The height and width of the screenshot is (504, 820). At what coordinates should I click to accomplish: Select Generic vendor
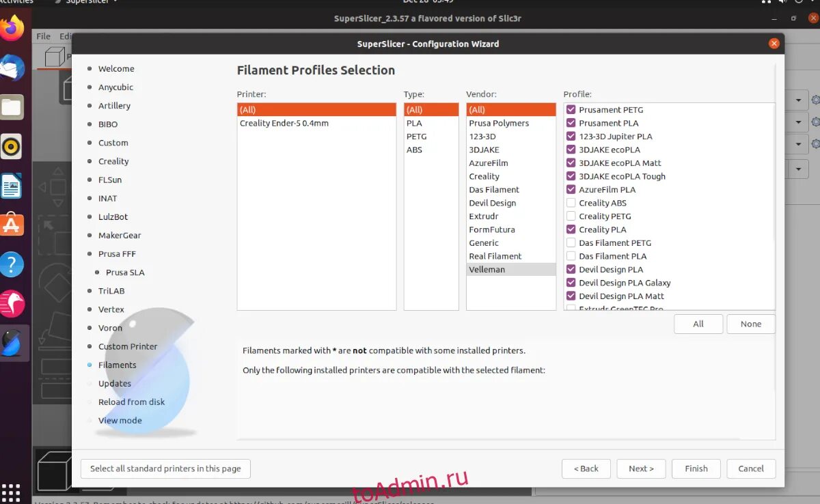tap(511, 242)
